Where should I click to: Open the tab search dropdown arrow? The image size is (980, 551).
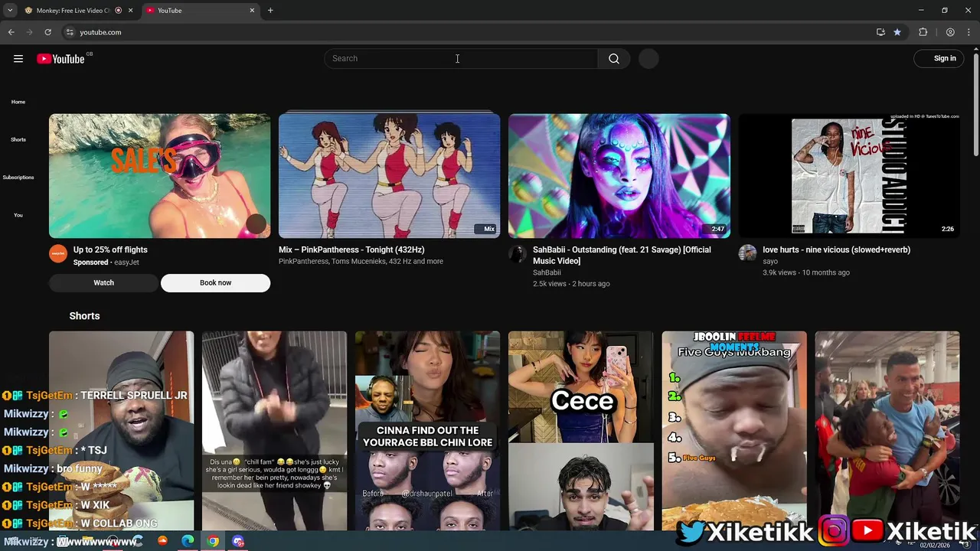[x=9, y=11]
